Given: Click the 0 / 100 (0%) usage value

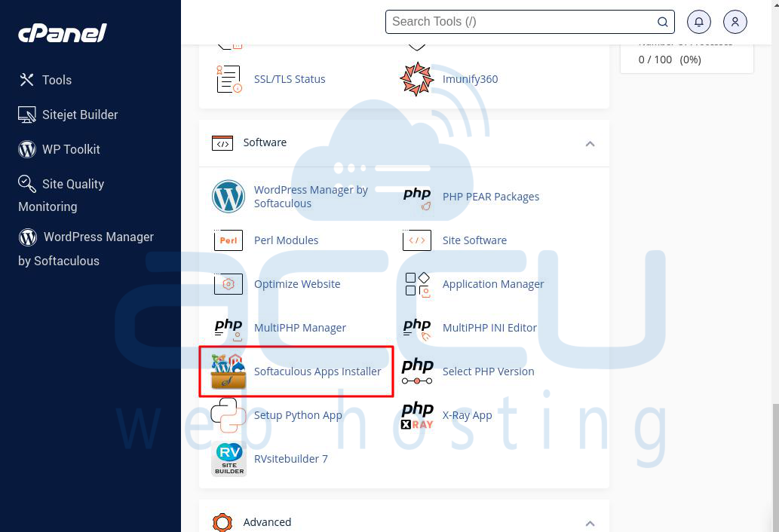Looking at the screenshot, I should (670, 60).
